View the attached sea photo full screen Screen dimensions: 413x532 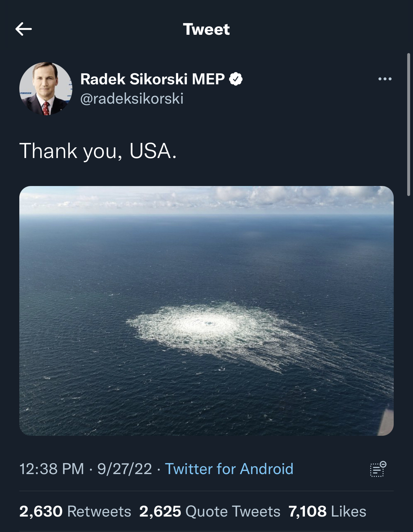(x=206, y=311)
